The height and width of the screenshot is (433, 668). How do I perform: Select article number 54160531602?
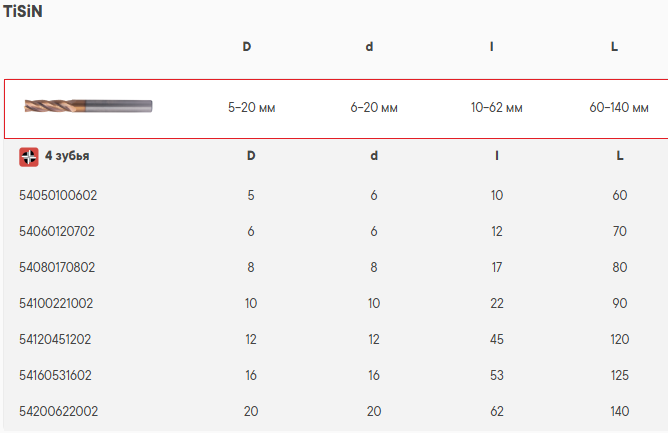coord(55,375)
